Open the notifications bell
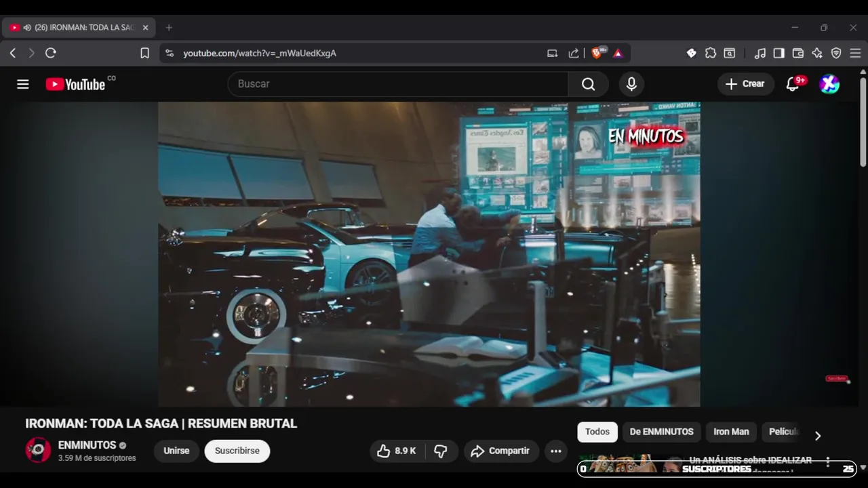This screenshot has height=488, width=868. coord(793,84)
